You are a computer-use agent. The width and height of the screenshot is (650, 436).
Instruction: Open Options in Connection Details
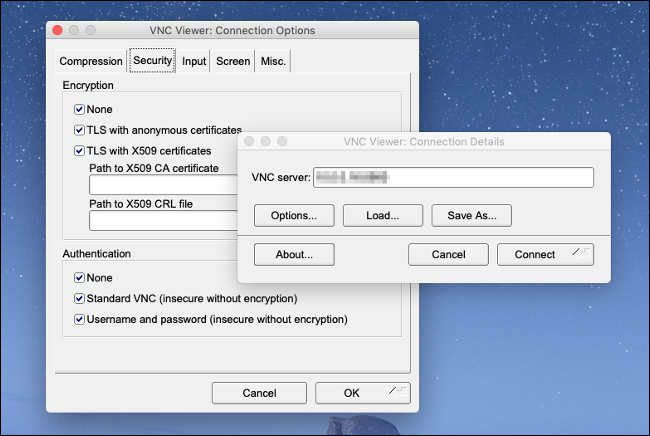[294, 216]
